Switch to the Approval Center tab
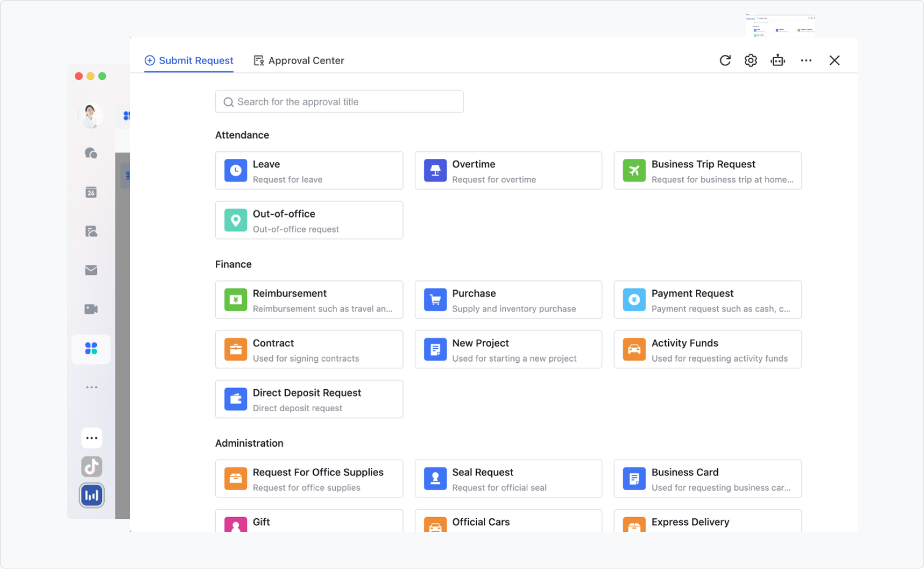 (x=299, y=60)
